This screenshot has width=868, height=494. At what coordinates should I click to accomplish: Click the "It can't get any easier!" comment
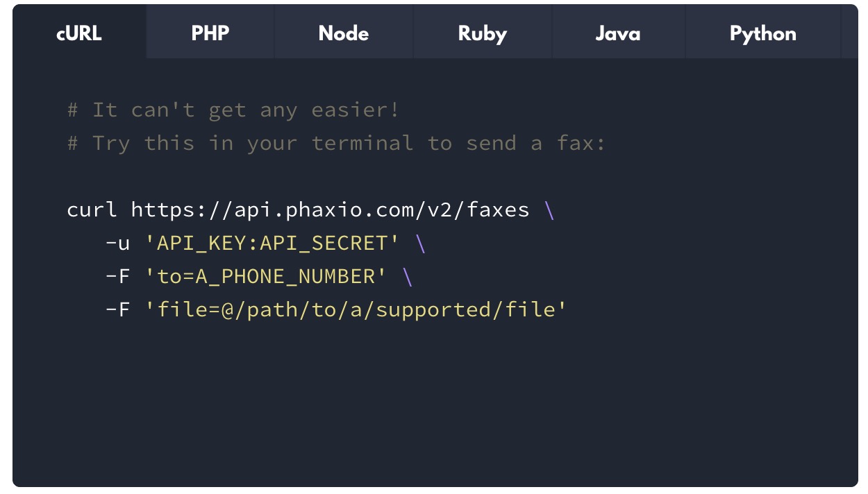(233, 110)
